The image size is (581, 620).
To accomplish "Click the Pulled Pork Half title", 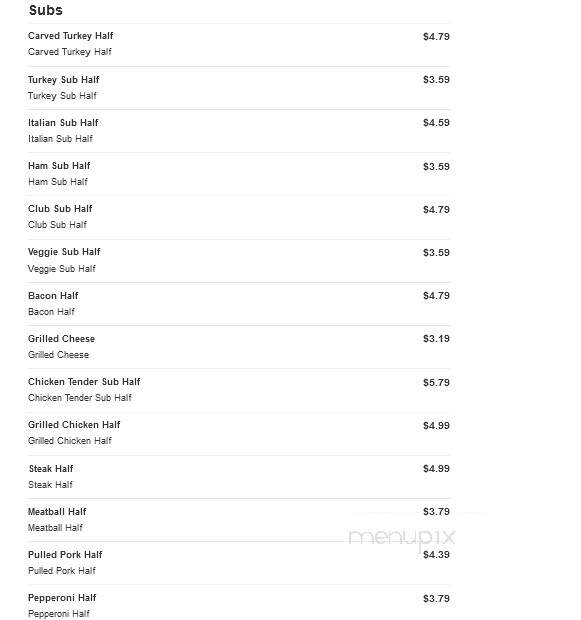I will tap(65, 555).
